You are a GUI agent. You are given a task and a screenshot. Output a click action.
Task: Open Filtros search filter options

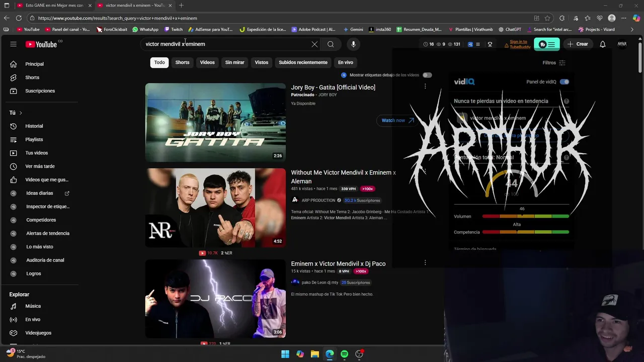click(554, 63)
